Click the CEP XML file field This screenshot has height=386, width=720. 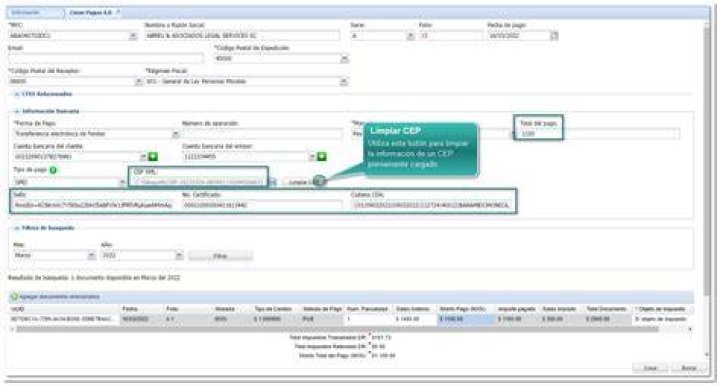tap(199, 182)
